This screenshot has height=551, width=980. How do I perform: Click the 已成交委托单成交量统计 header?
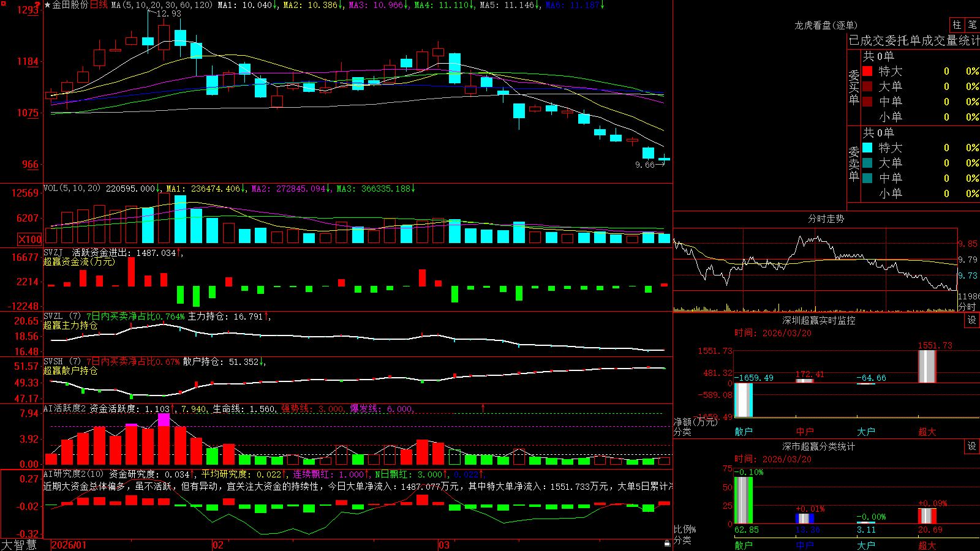pos(914,40)
